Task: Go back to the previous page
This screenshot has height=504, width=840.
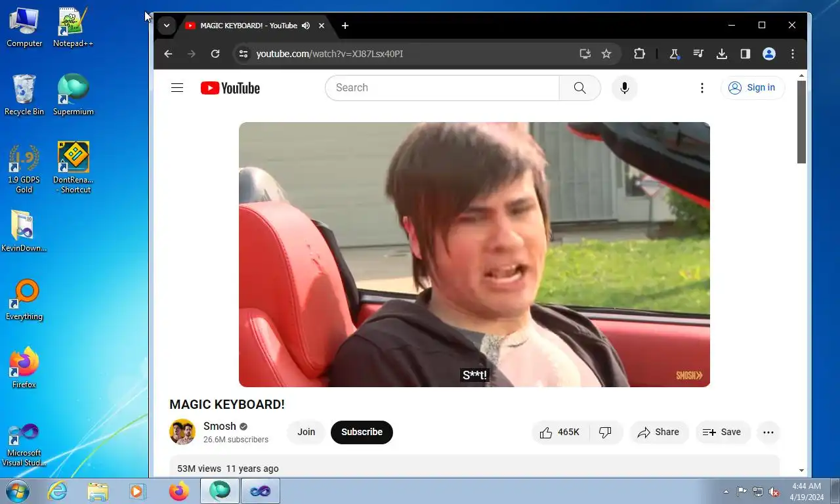Action: pos(168,54)
